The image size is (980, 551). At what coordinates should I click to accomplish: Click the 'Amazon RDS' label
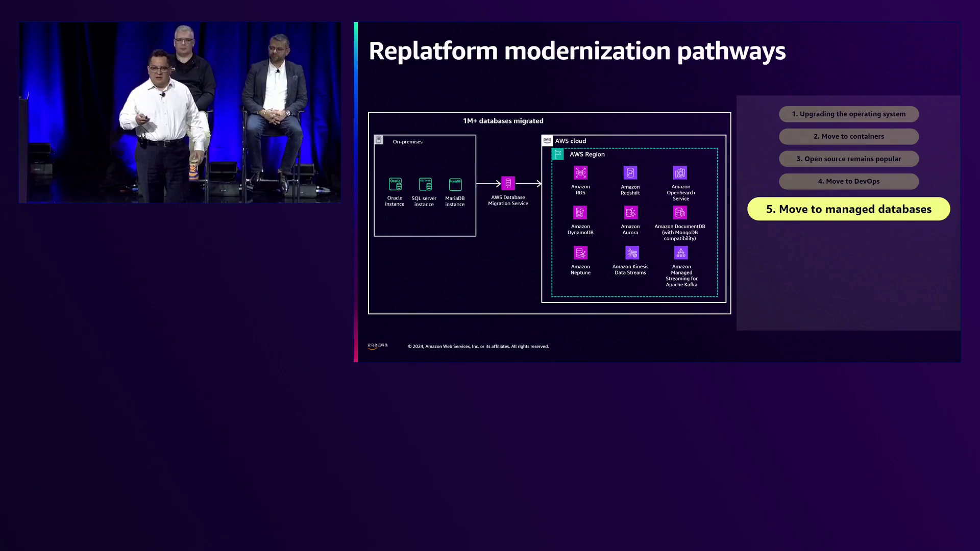(x=580, y=190)
